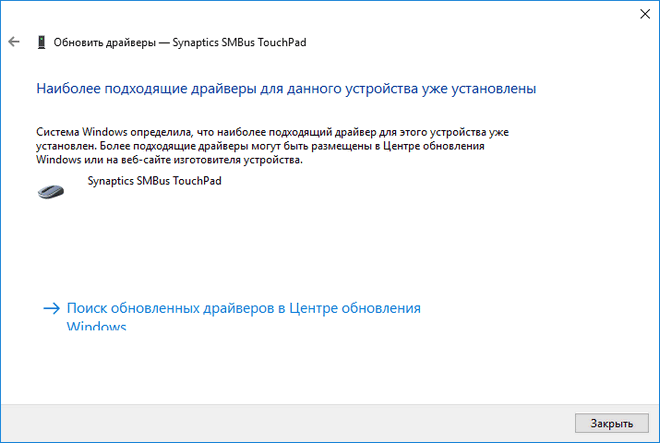Click the Закрыть button
Image resolution: width=660 pixels, height=443 pixels.
[612, 423]
